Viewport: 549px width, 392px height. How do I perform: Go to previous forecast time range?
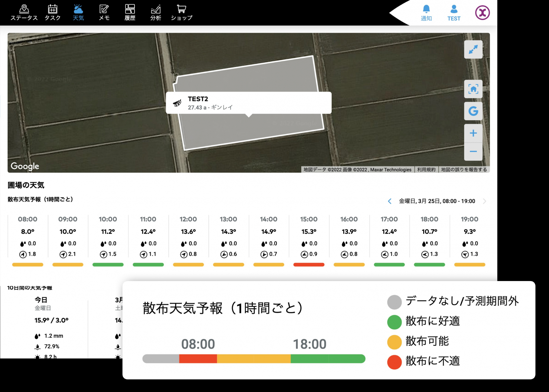[389, 201]
